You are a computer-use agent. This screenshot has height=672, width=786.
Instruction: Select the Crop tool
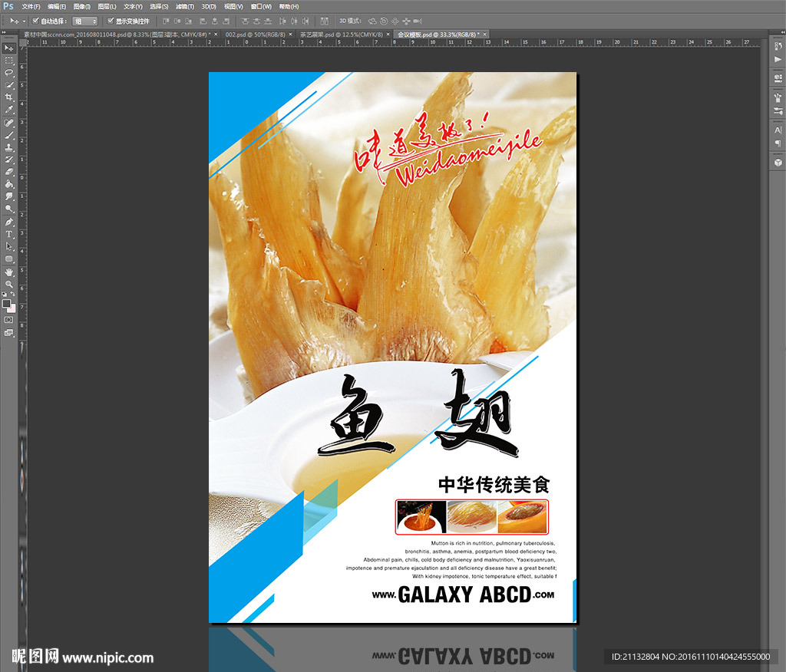[x=9, y=97]
